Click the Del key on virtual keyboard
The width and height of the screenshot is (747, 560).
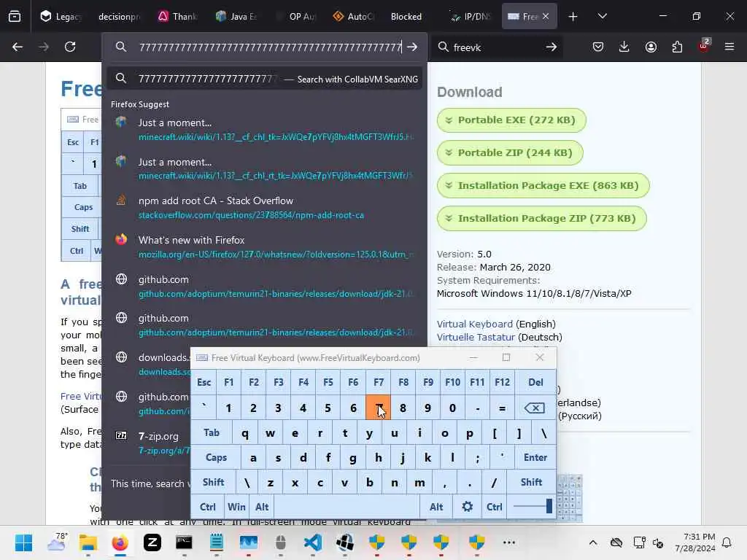click(x=535, y=382)
